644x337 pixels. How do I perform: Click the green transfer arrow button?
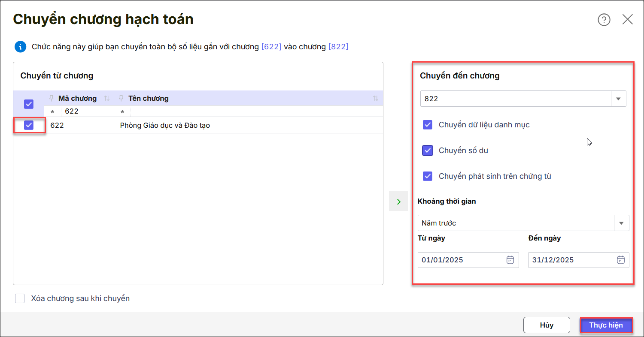coord(398,202)
